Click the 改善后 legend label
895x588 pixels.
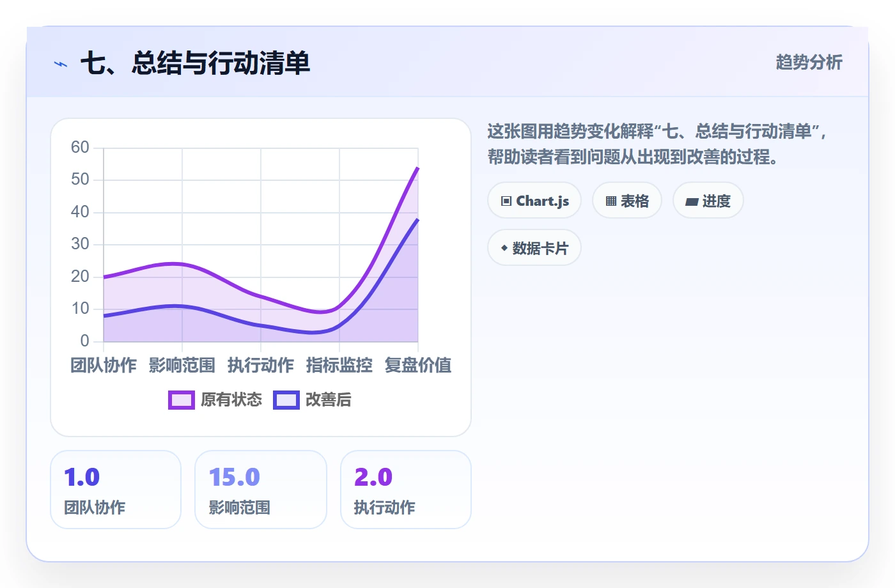[x=329, y=400]
